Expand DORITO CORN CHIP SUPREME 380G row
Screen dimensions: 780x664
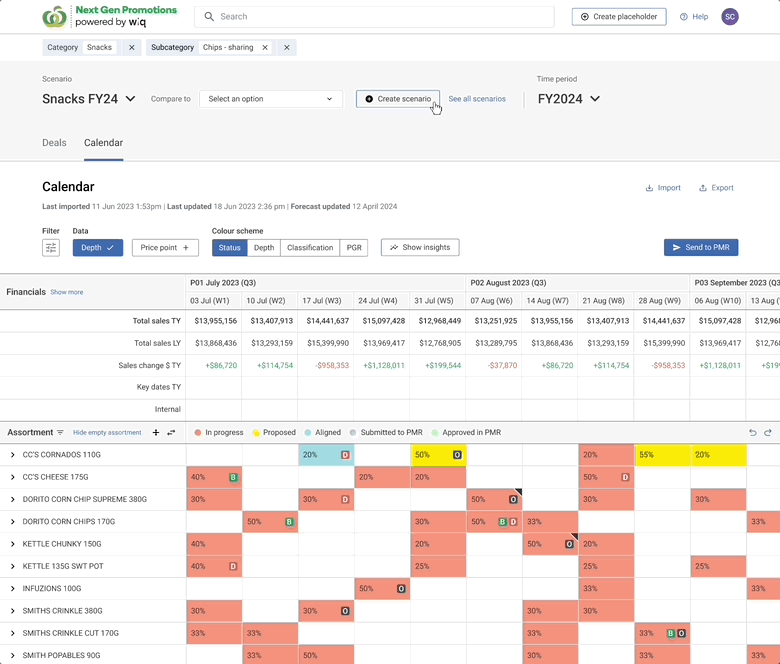point(12,499)
